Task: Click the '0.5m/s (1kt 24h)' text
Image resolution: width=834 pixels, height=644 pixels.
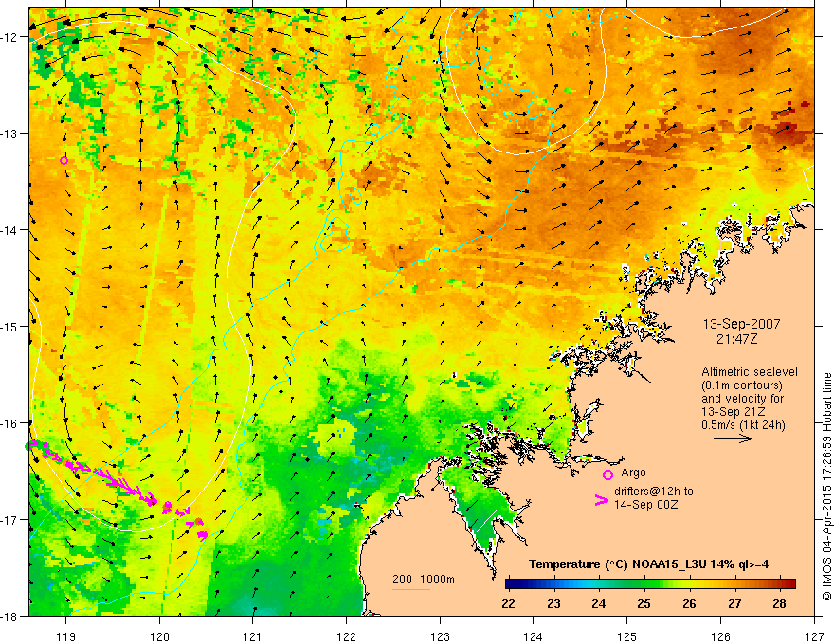Action: (743, 425)
